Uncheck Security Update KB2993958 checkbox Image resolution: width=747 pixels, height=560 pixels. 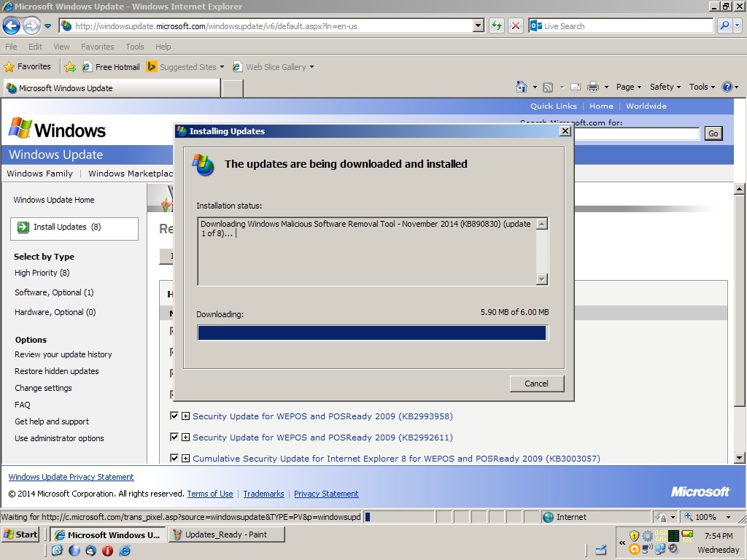click(174, 416)
